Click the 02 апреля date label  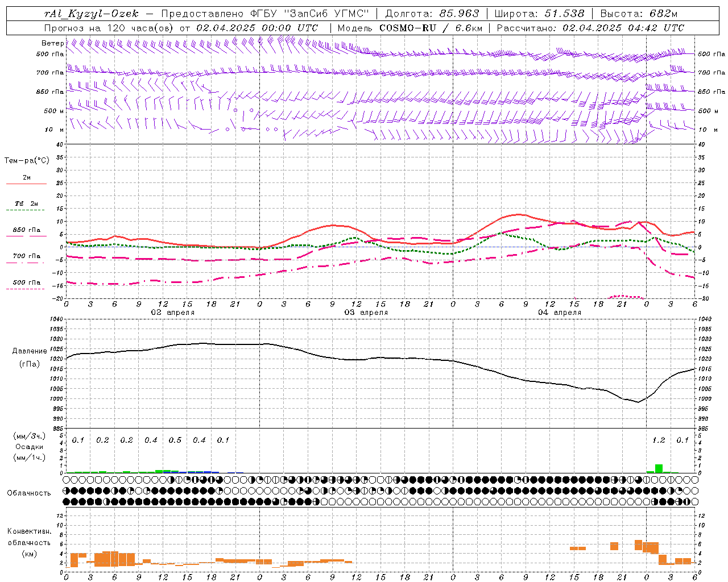(172, 313)
